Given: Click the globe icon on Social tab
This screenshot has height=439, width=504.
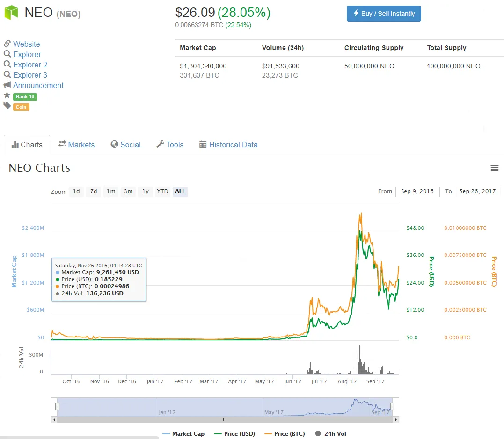Looking at the screenshot, I should pos(114,144).
